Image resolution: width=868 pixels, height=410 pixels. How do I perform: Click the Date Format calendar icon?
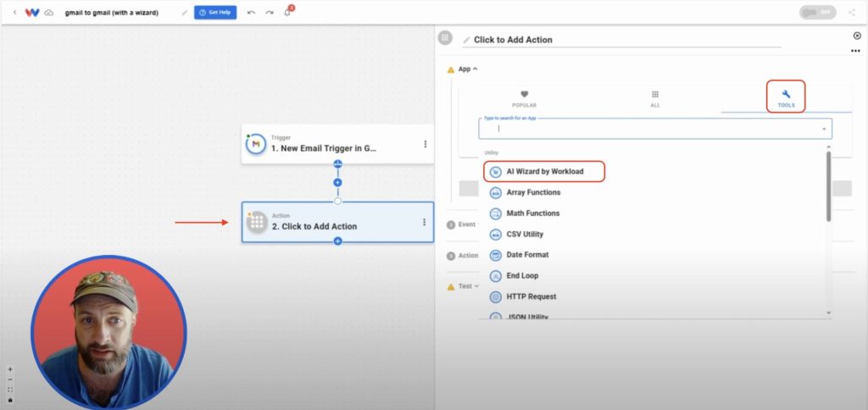(x=495, y=255)
